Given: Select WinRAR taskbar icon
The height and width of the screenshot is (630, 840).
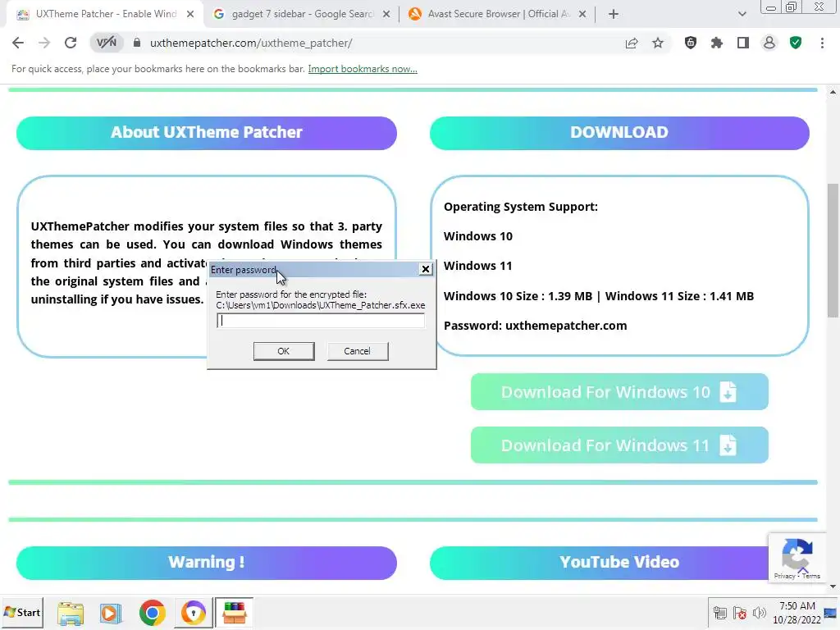Looking at the screenshot, I should coord(234,613).
